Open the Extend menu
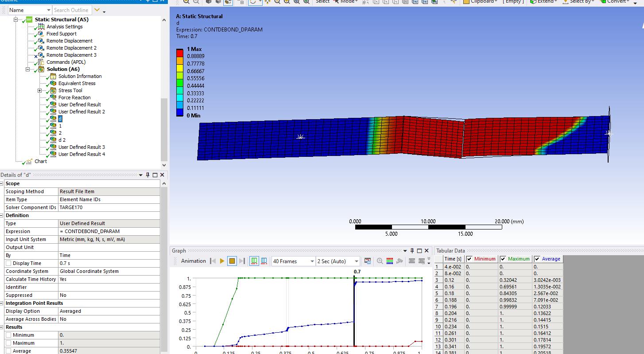Image resolution: width=644 pixels, height=354 pixels. (x=543, y=2)
